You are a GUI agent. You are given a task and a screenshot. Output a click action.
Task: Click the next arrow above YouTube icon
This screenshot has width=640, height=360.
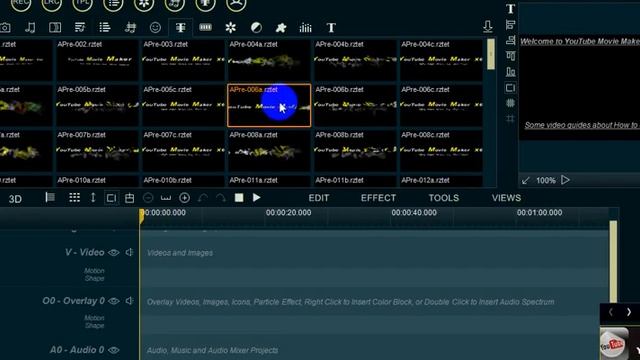pos(629,312)
